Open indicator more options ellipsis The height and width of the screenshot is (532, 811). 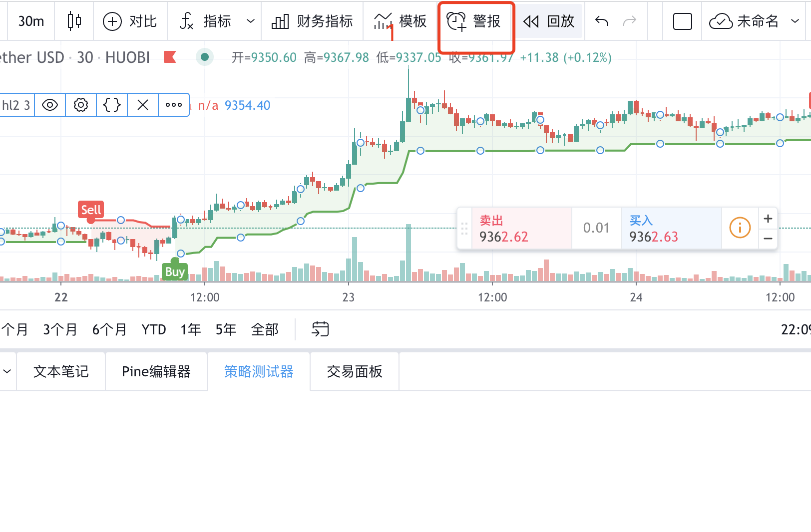(174, 105)
